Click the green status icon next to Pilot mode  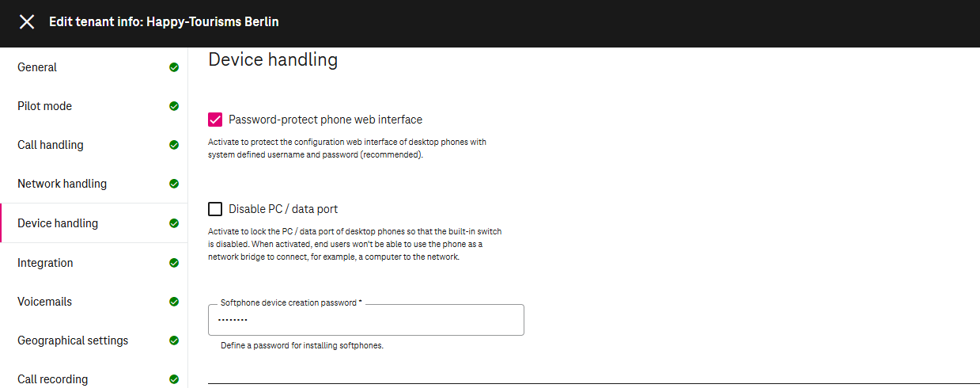pyautogui.click(x=174, y=106)
